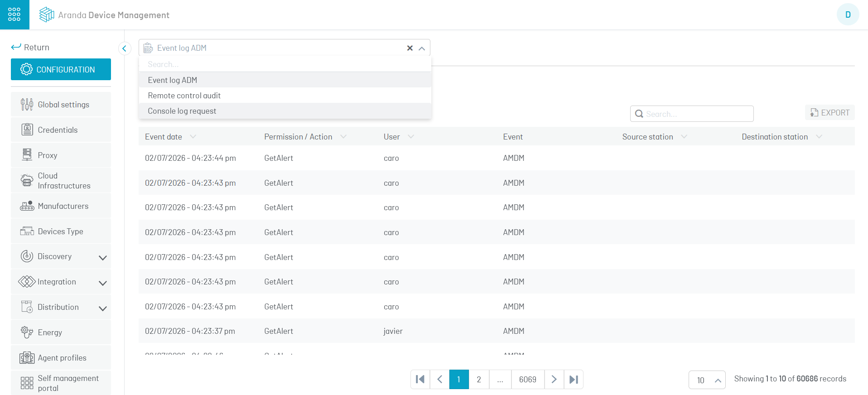Select Remote control audit option
Screen dimensions: 868x395
(x=285, y=96)
